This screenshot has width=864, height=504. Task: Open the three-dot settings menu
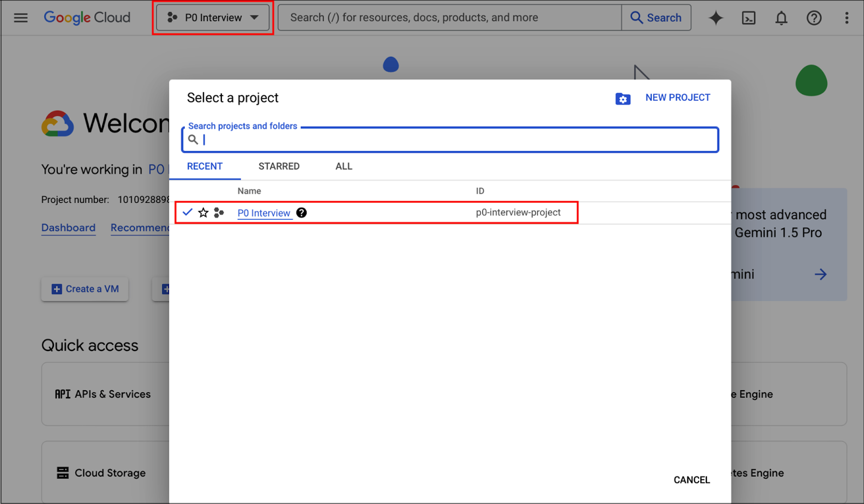click(x=847, y=18)
